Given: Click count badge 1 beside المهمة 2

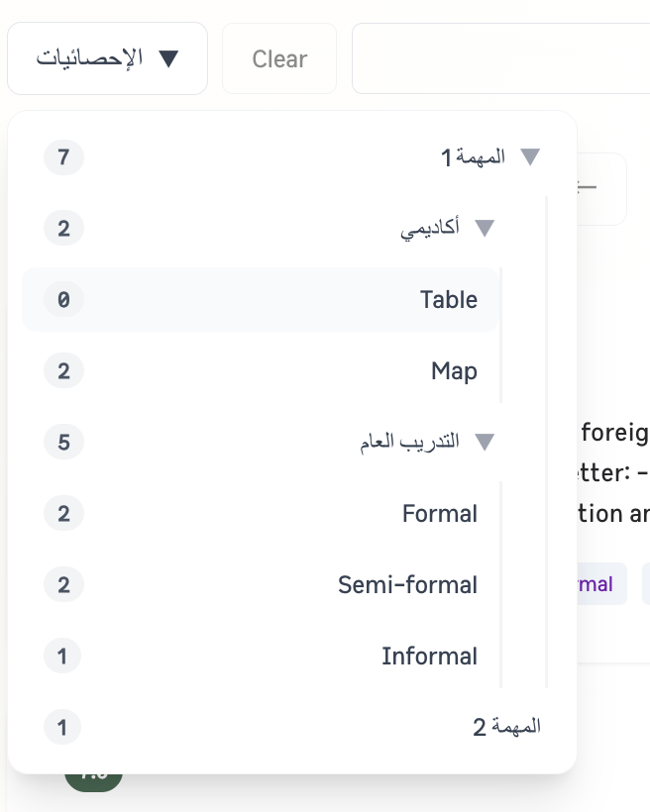Looking at the screenshot, I should coord(62,727).
